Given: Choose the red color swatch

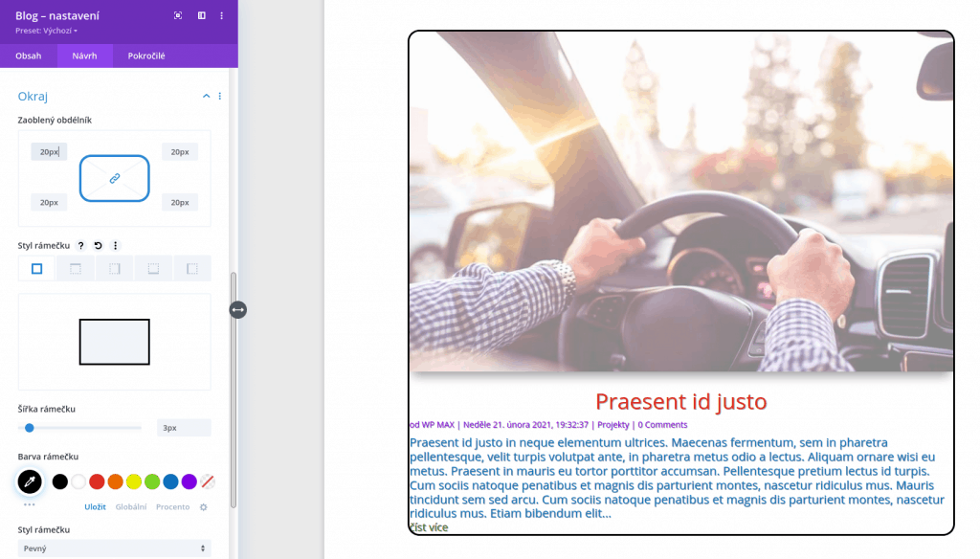Looking at the screenshot, I should (97, 481).
